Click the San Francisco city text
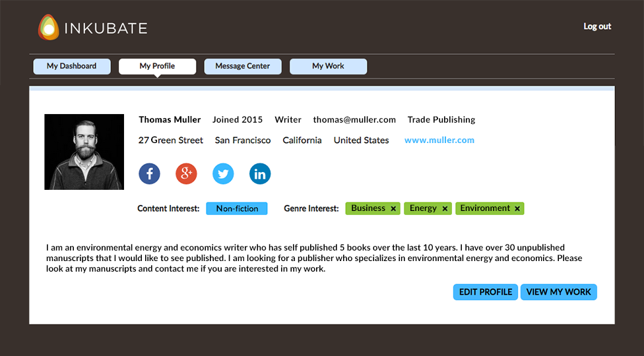 (243, 140)
